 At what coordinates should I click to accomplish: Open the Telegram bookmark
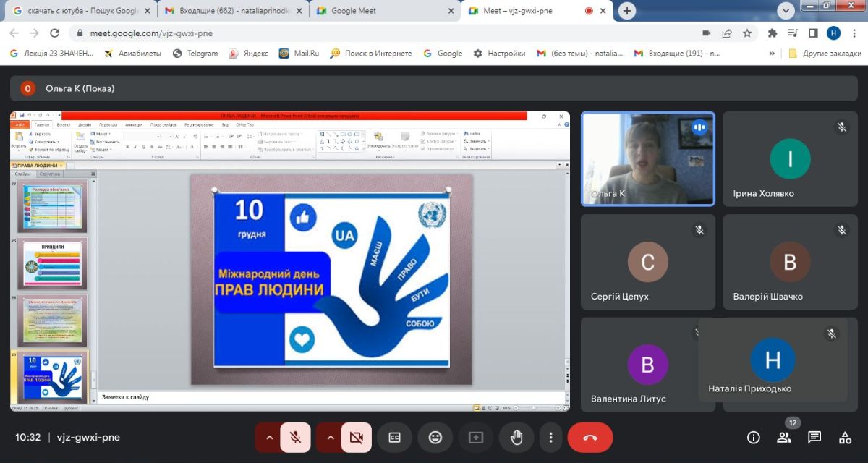pos(195,53)
